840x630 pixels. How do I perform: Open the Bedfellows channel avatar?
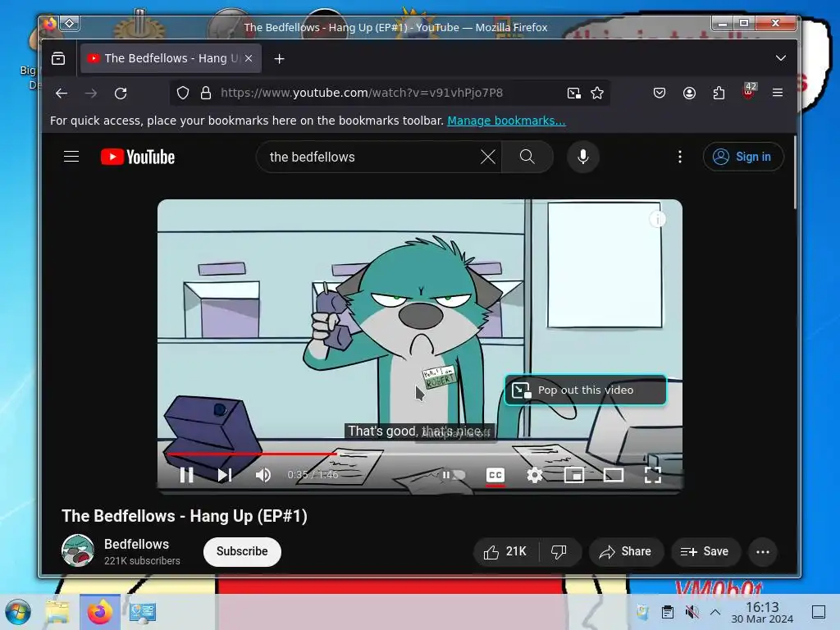tap(78, 550)
